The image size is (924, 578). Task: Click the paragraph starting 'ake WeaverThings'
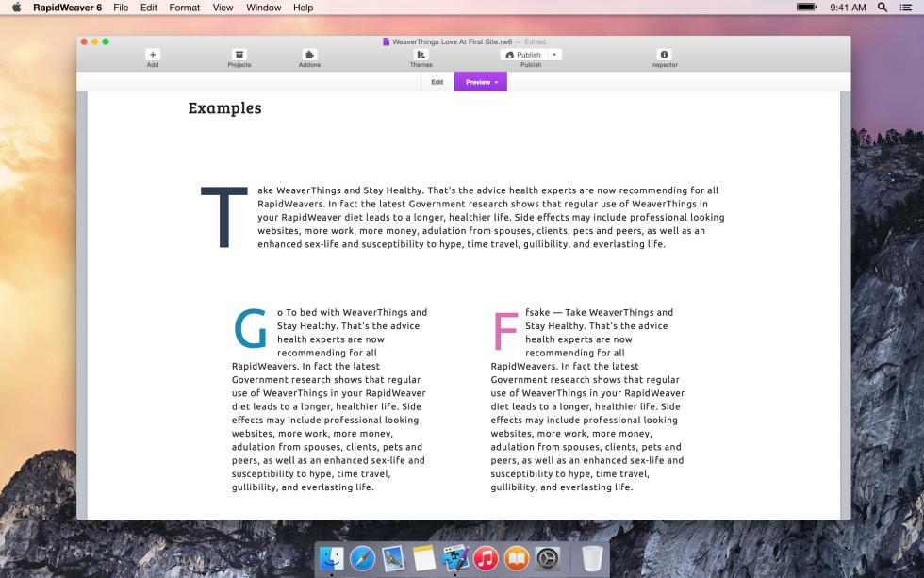click(x=491, y=217)
